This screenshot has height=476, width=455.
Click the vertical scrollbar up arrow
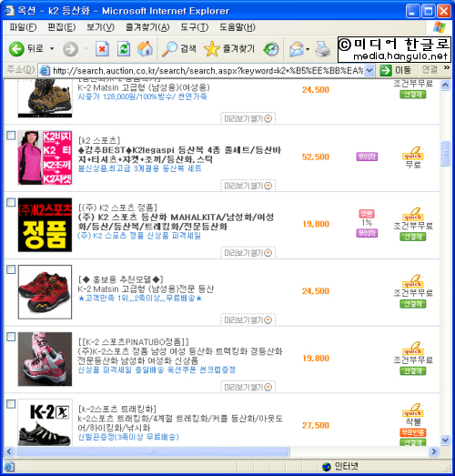[445, 85]
